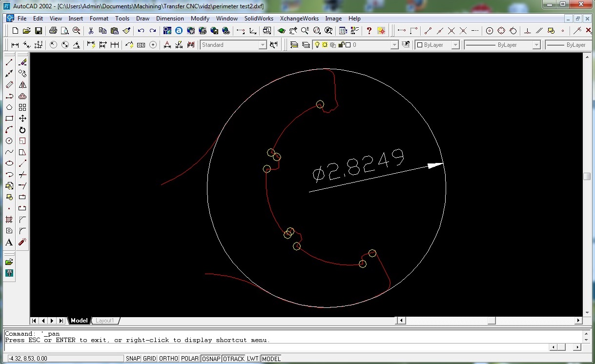Click the Radius Dimension icon

[53, 45]
